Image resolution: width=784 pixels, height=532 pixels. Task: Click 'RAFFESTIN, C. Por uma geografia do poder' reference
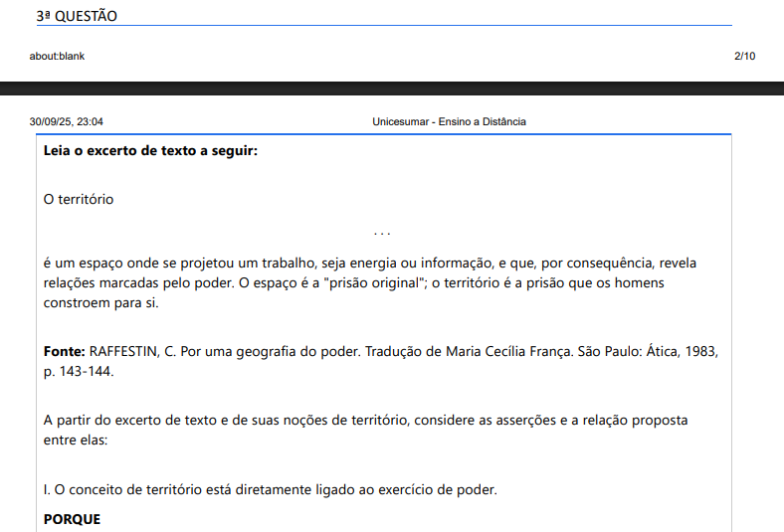pos(225,352)
